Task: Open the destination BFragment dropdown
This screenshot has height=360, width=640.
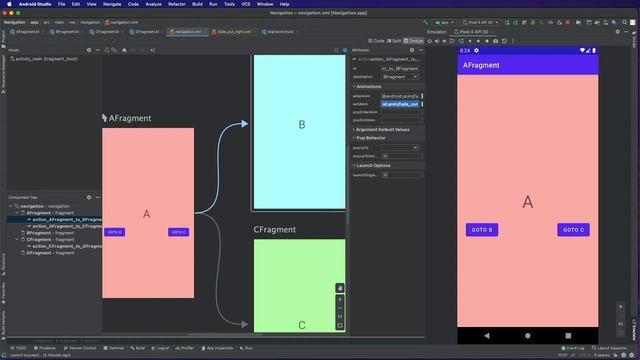Action: pyautogui.click(x=400, y=77)
